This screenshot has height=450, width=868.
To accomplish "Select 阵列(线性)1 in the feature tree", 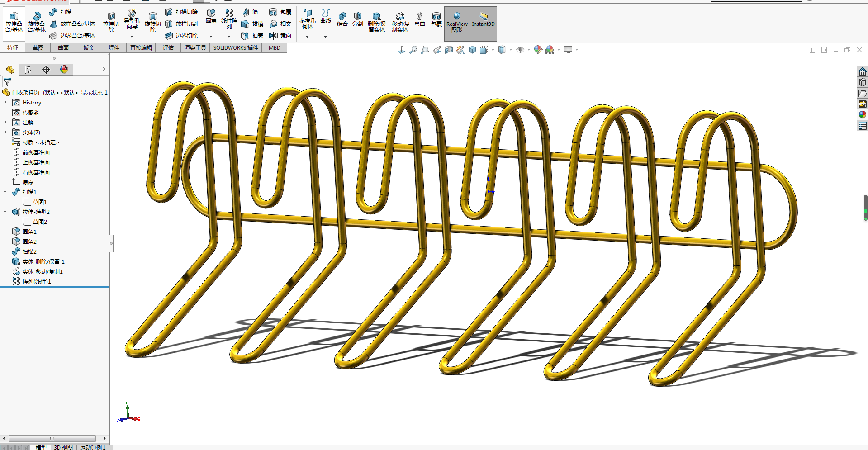I will 37,282.
